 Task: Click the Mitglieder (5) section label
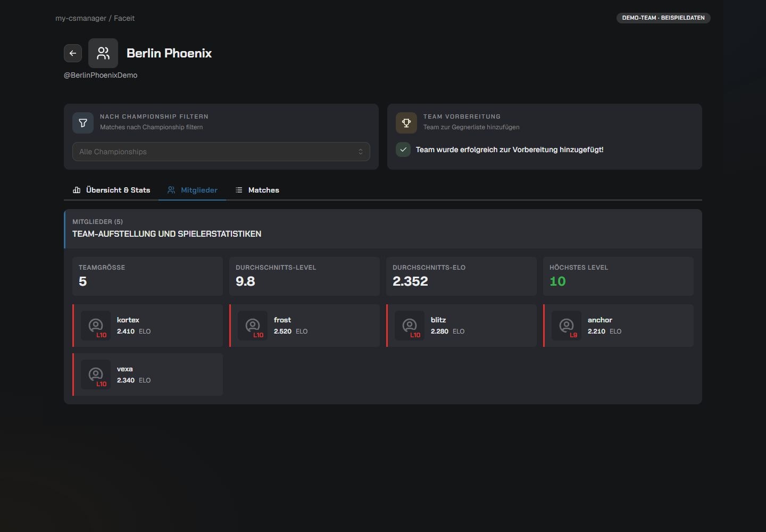coord(97,221)
